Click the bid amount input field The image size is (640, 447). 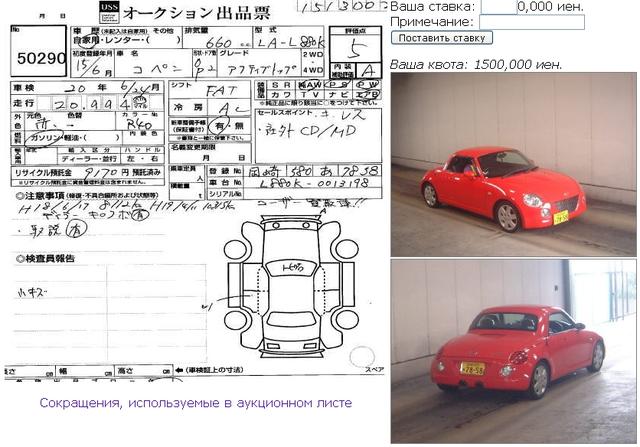click(499, 7)
